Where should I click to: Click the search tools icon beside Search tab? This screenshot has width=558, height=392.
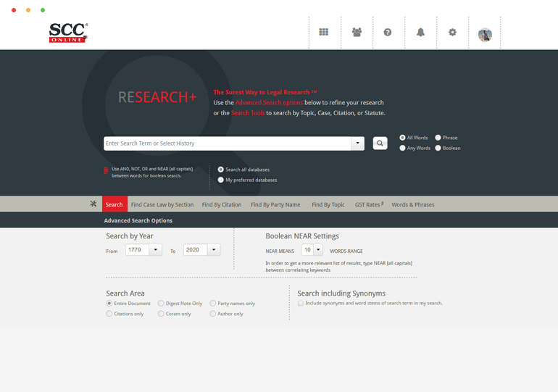point(93,204)
